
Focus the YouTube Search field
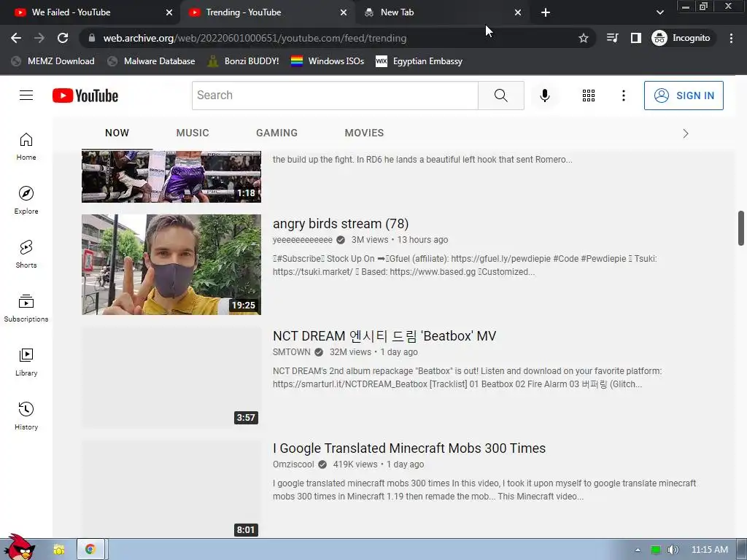tap(335, 96)
